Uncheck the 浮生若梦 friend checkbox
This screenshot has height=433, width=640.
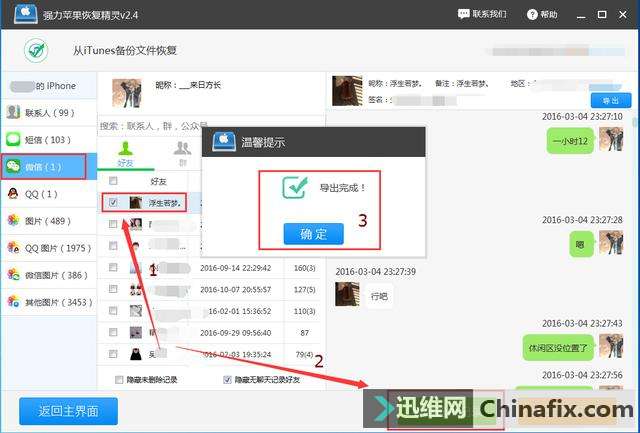[113, 201]
